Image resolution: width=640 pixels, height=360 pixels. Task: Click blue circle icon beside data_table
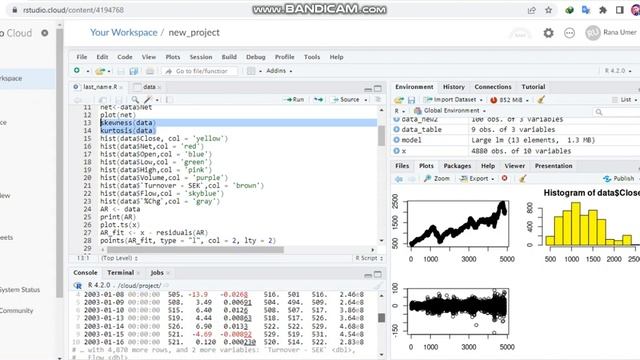coord(396,129)
